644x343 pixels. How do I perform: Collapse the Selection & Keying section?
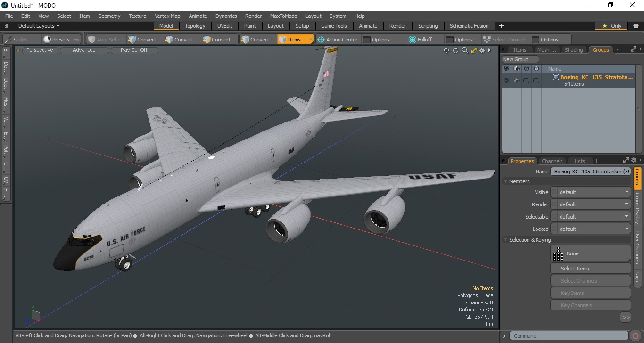pyautogui.click(x=506, y=240)
